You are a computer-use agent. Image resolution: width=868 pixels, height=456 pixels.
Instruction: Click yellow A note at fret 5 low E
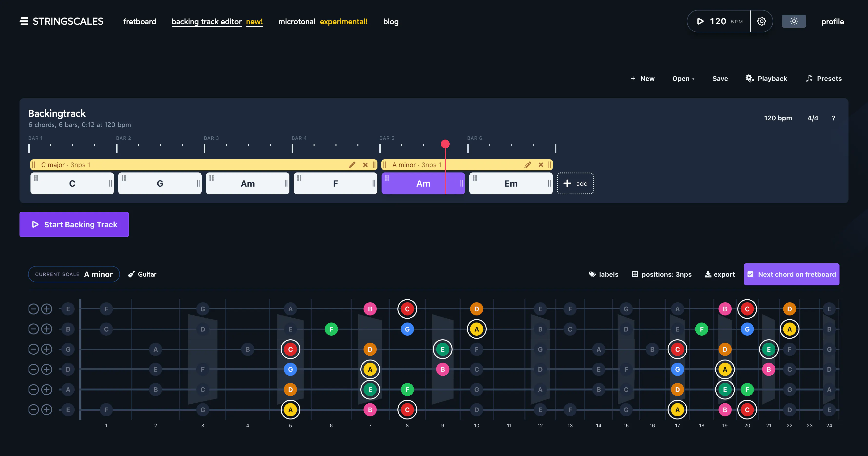290,410
